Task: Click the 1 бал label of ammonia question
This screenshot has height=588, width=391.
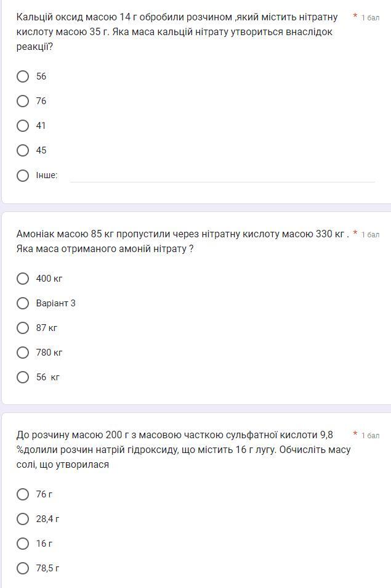Action: click(370, 235)
